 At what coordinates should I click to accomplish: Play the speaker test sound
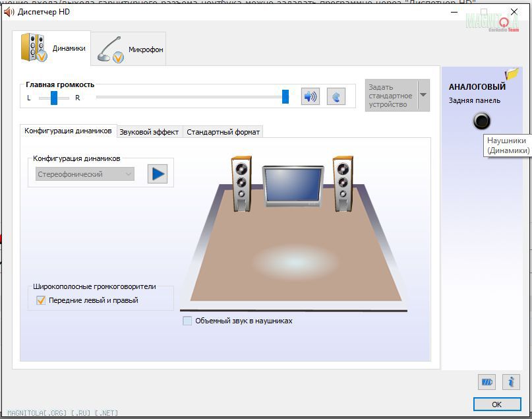click(158, 174)
